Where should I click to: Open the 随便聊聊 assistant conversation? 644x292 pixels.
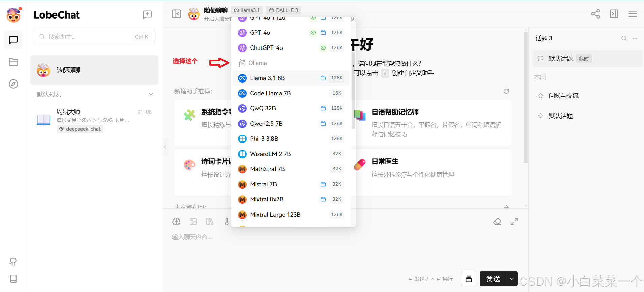pyautogui.click(x=94, y=70)
